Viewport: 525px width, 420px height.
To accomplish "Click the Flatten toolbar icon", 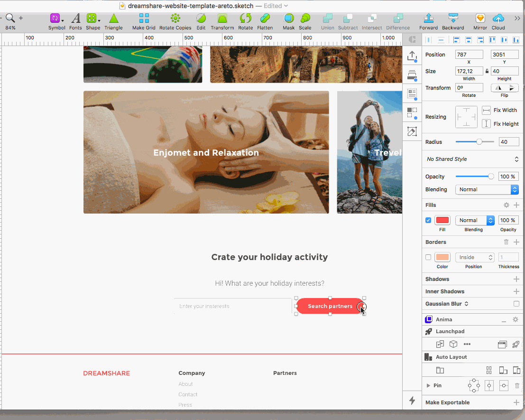I will pyautogui.click(x=265, y=19).
